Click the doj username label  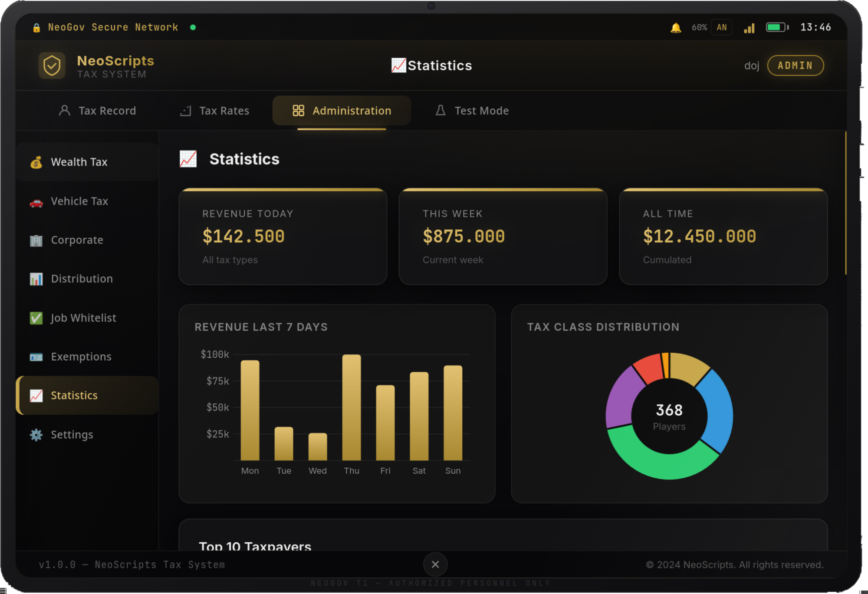click(x=752, y=66)
